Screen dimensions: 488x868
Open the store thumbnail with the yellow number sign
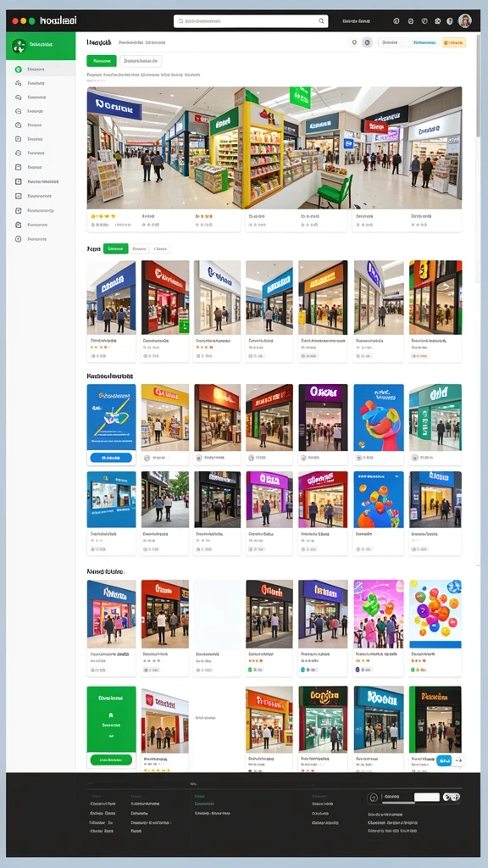coord(435,298)
